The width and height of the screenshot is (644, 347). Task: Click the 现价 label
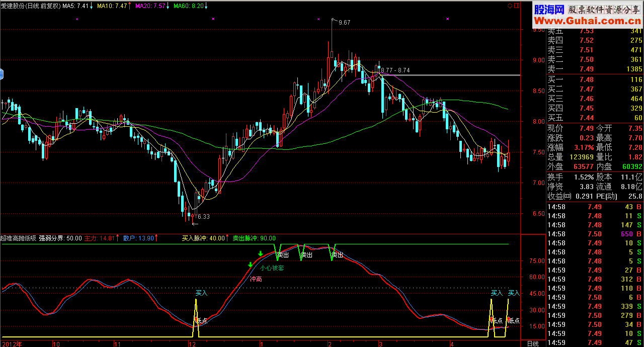click(555, 128)
